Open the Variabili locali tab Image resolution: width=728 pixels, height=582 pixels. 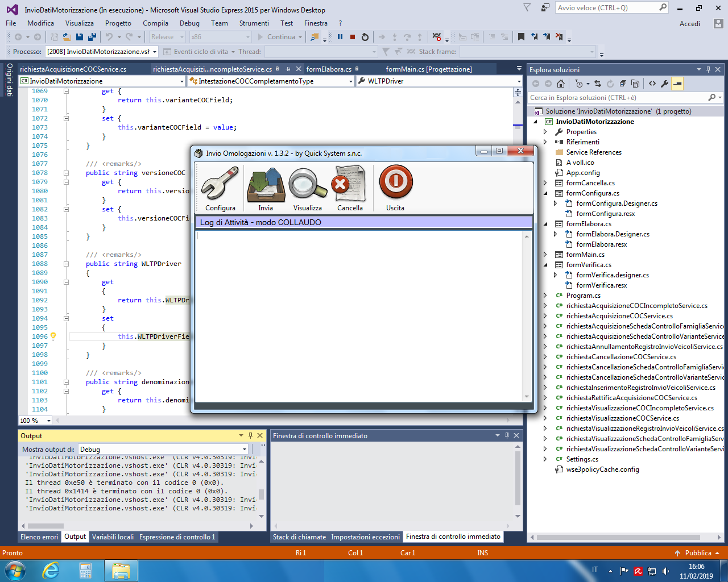(113, 537)
